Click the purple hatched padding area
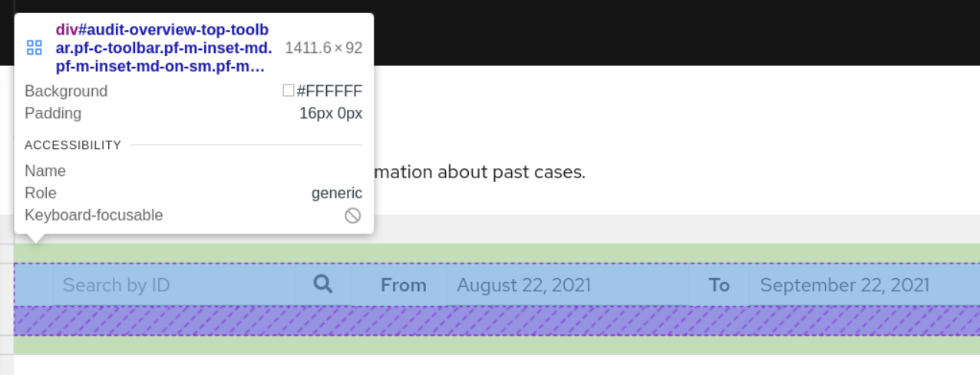980x375 pixels. pyautogui.click(x=491, y=320)
